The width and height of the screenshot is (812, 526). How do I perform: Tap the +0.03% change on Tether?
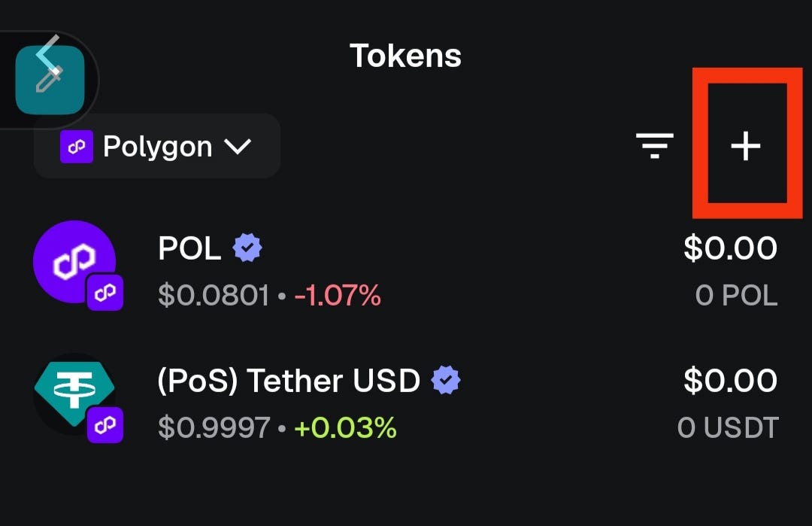(345, 428)
